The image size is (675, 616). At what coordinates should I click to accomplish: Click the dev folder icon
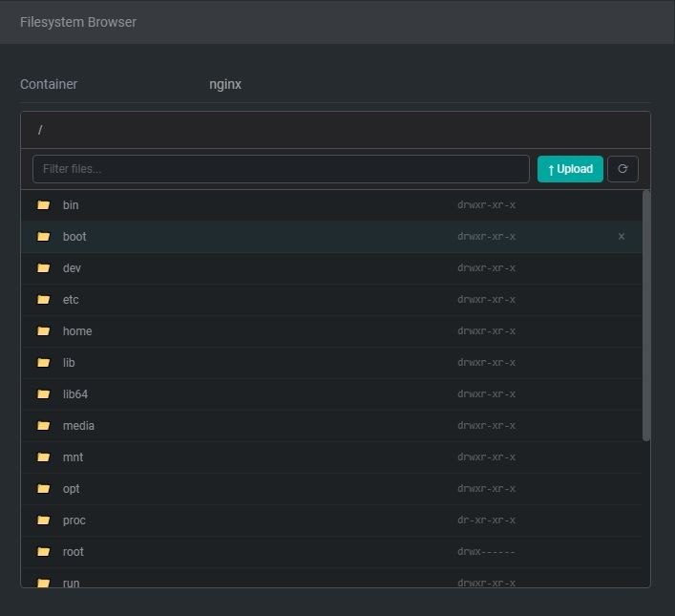pos(44,268)
